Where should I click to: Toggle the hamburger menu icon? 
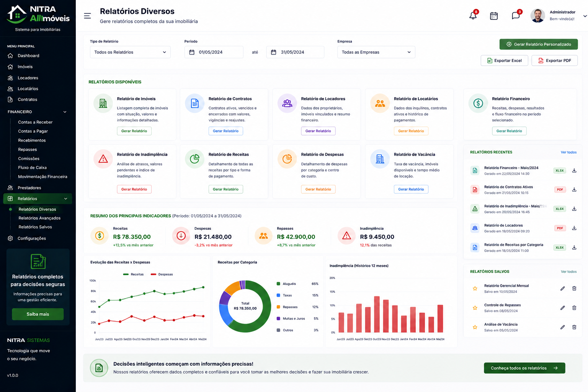(x=87, y=16)
